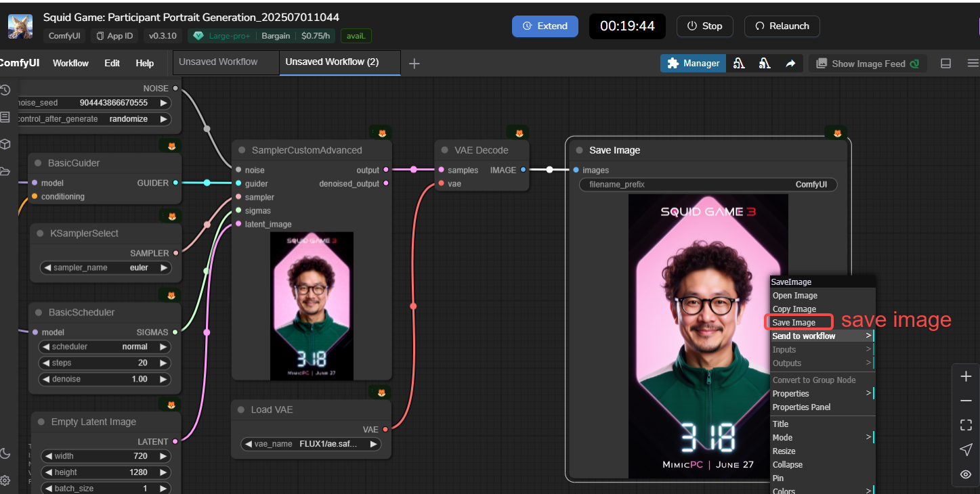The image size is (980, 494).
Task: Open settings gear in sidebar
Action: tap(5, 480)
